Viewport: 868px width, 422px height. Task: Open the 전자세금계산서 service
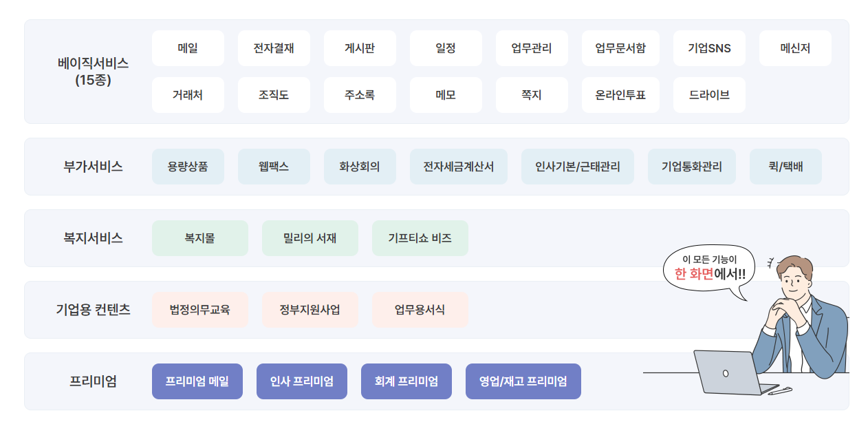(459, 167)
